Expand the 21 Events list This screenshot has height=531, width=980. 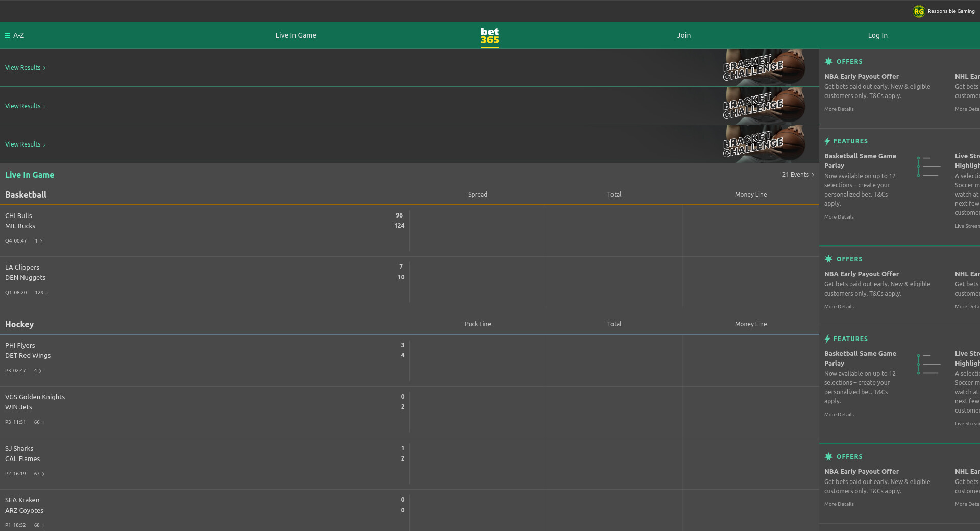(798, 175)
